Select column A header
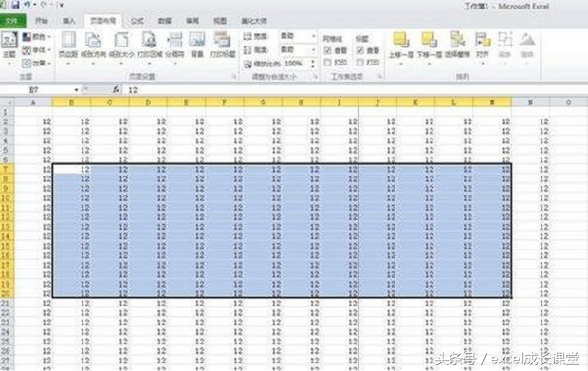The height and width of the screenshot is (371, 588). [33, 102]
